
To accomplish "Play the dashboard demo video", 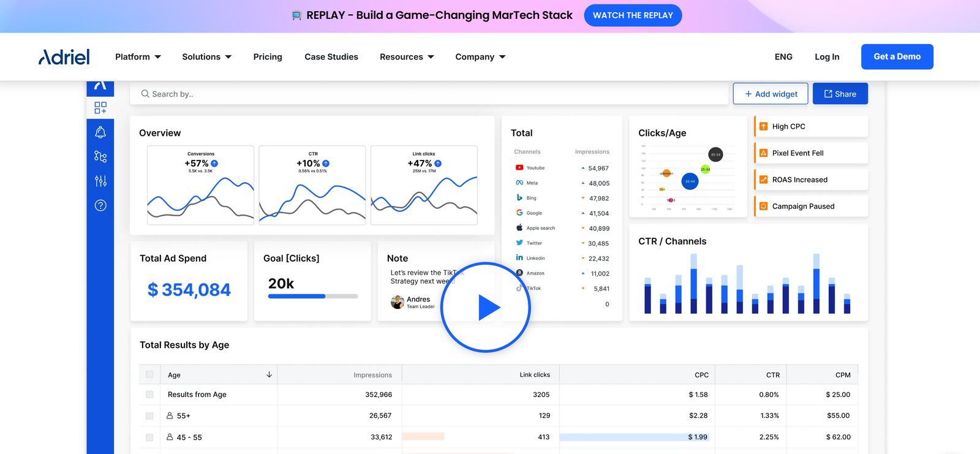I will (485, 308).
